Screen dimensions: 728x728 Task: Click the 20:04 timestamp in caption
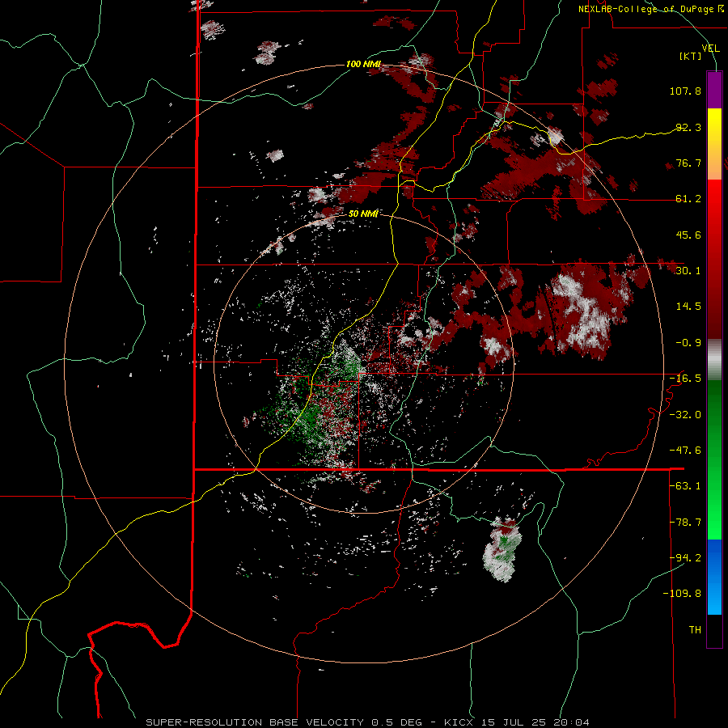tap(572, 722)
